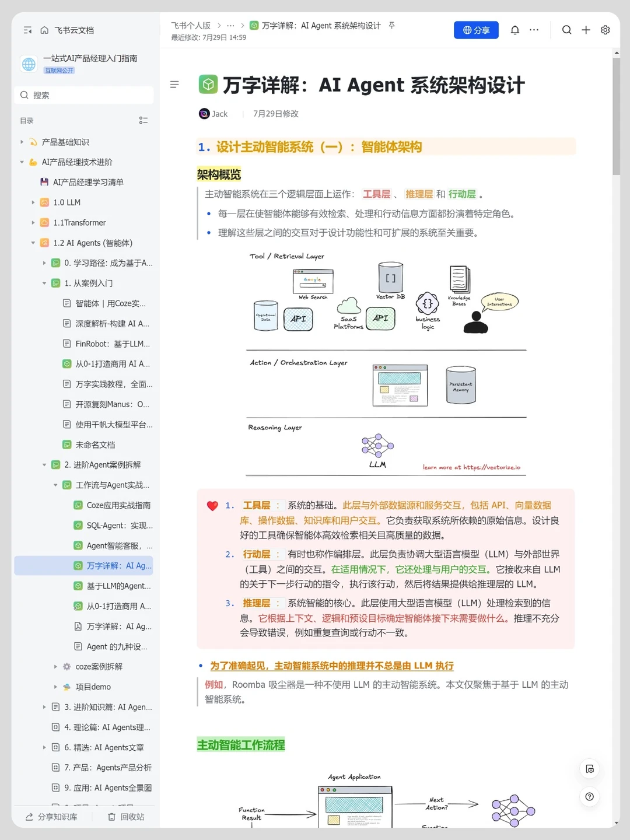This screenshot has width=630, height=840.
Task: Expand the 3. 进阶知识篇 node
Action: [44, 707]
